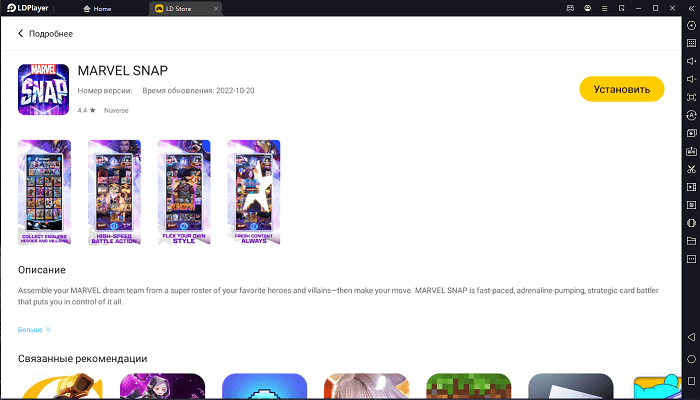Click the Android home circle button

(x=691, y=359)
